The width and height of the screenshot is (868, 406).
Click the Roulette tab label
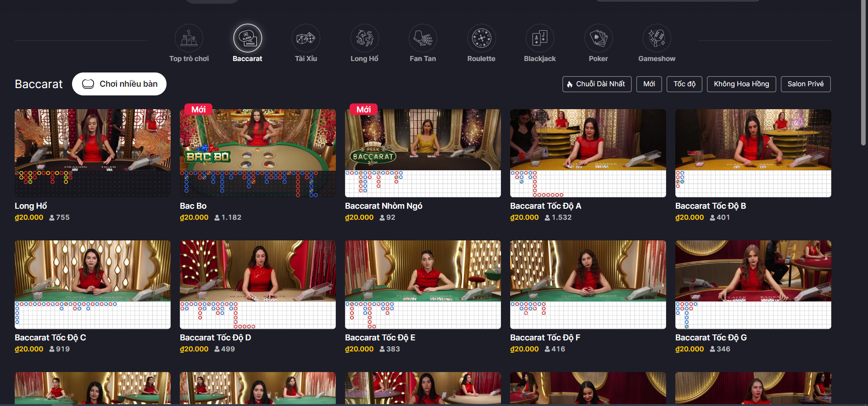point(481,59)
